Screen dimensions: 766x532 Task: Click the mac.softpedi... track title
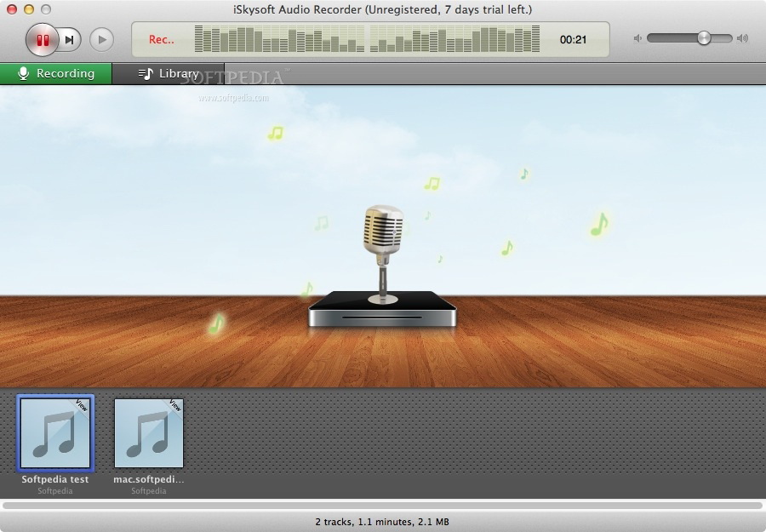pos(148,479)
